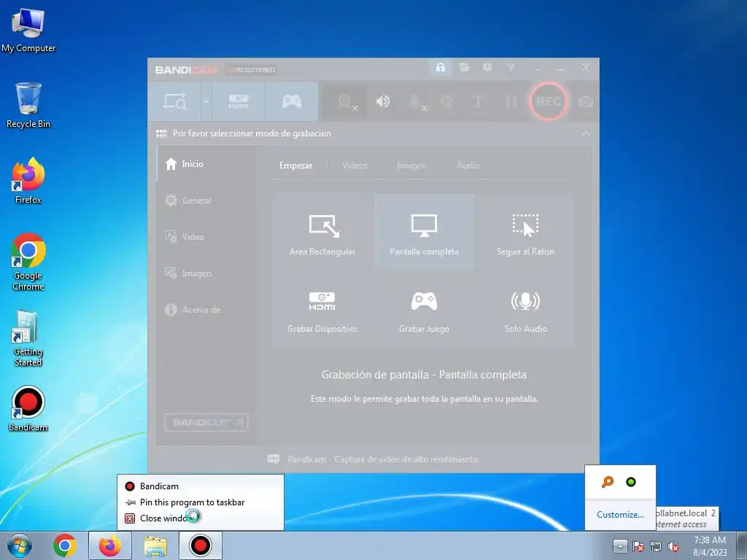Click the UNREGISTERED label in title bar
This screenshot has width=747, height=560.
click(251, 70)
